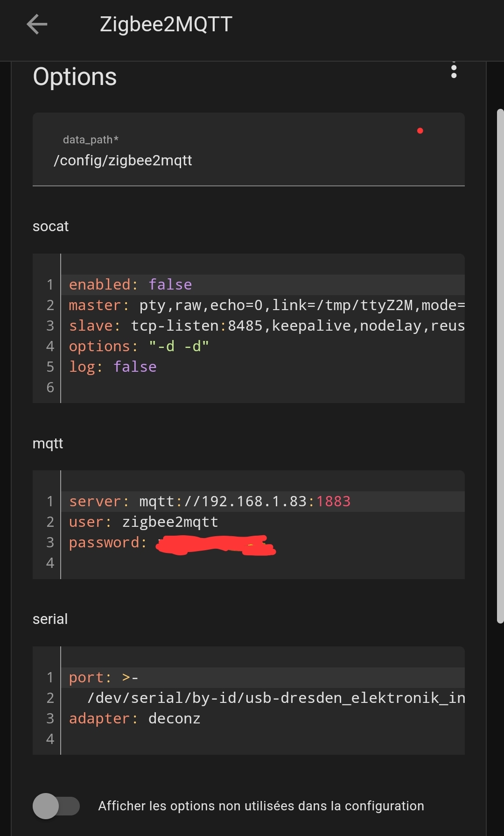Click the 'Zigbee2MQTT' page title
The width and height of the screenshot is (504, 836).
166,24
